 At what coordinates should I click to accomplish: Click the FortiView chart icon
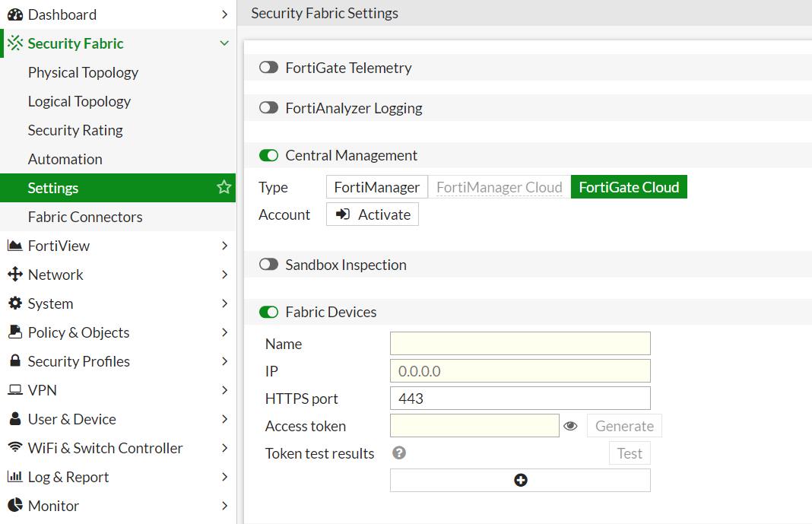(x=15, y=246)
